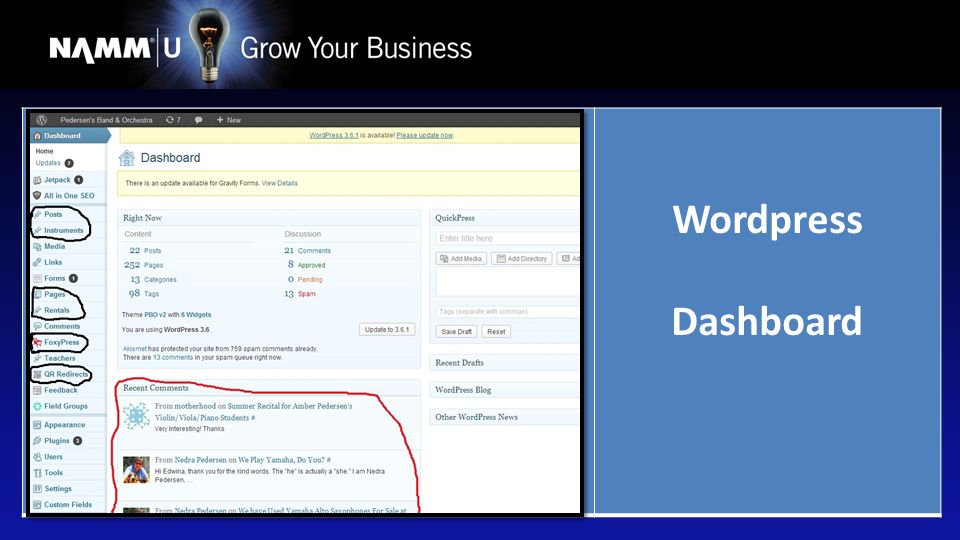Open the 22 Posts count link
960x540 pixels.
point(145,250)
